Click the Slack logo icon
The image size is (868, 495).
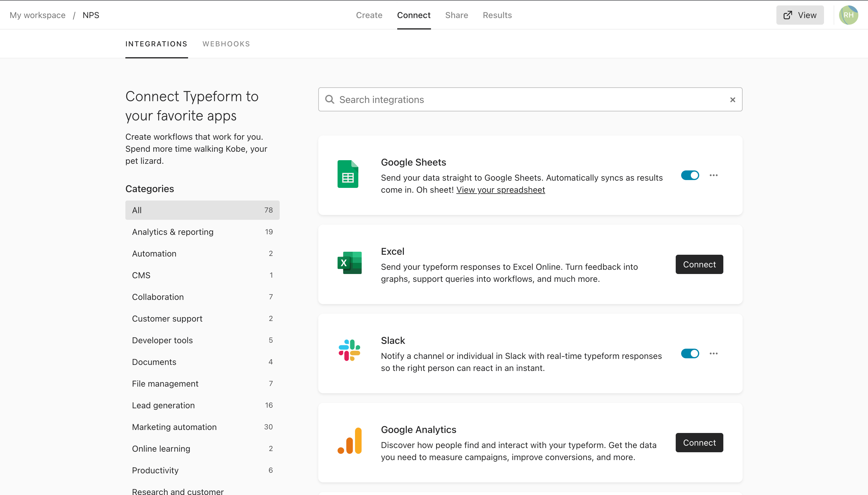(x=349, y=350)
